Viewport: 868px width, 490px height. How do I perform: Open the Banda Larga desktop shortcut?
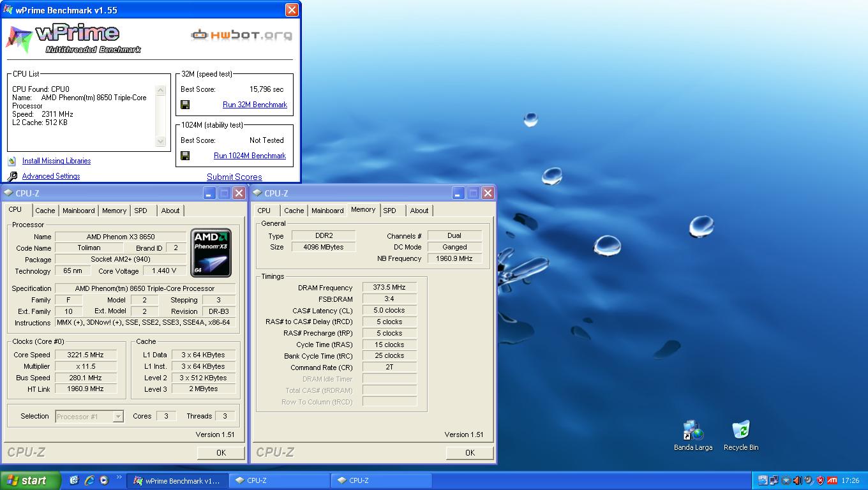693,436
